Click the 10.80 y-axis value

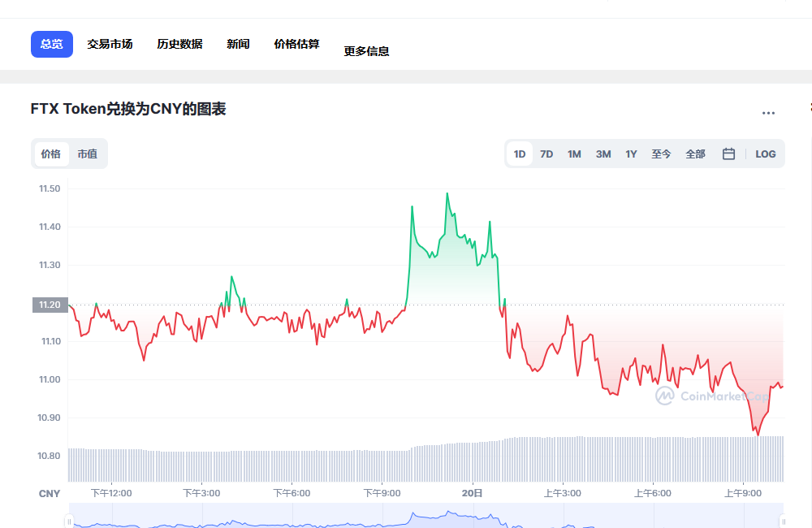(49, 456)
